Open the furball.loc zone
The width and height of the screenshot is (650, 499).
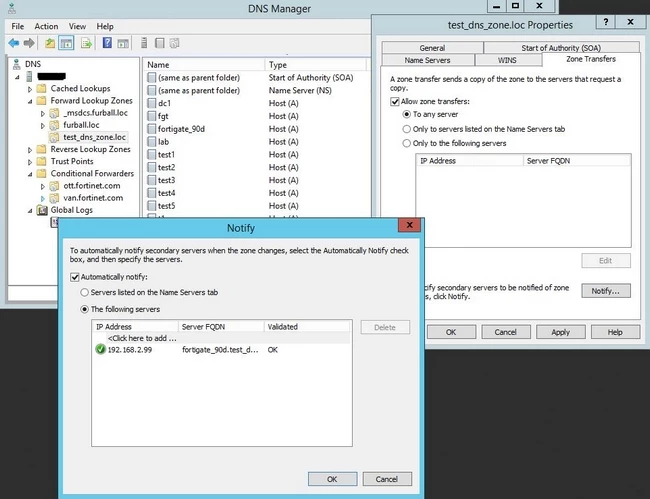pos(81,125)
